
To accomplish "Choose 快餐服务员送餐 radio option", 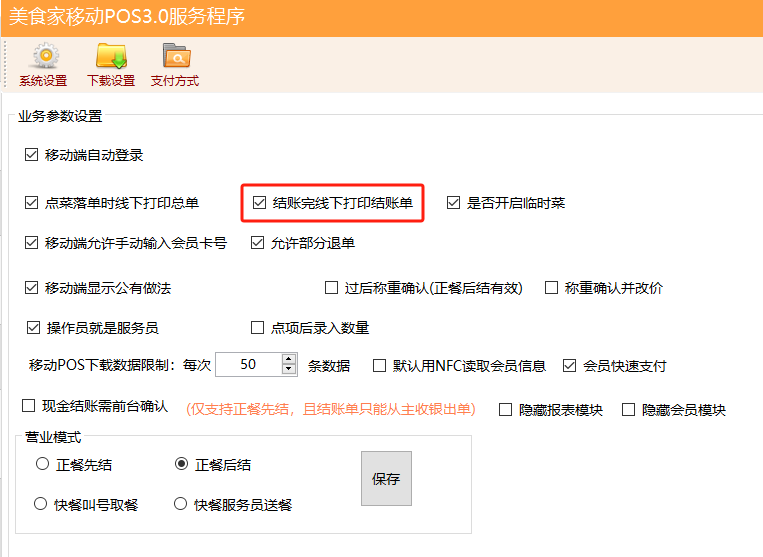I will pyautogui.click(x=181, y=504).
